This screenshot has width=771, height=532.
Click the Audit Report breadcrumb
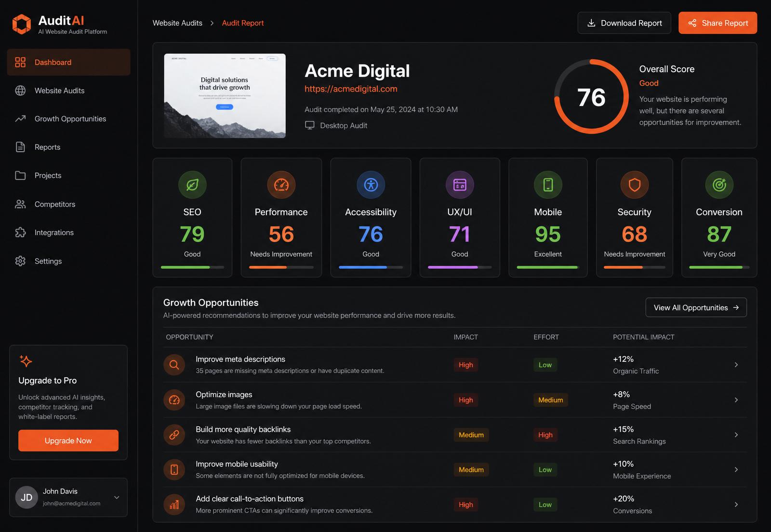click(243, 23)
